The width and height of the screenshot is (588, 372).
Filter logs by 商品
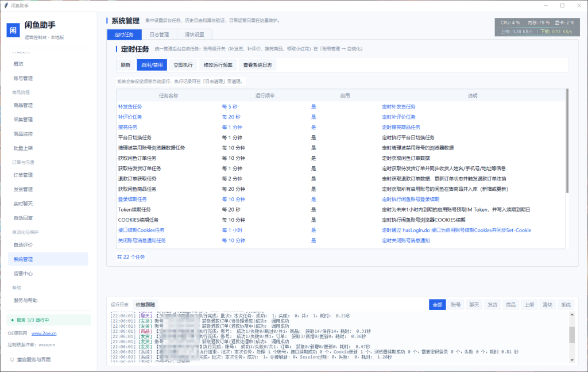[510, 305]
